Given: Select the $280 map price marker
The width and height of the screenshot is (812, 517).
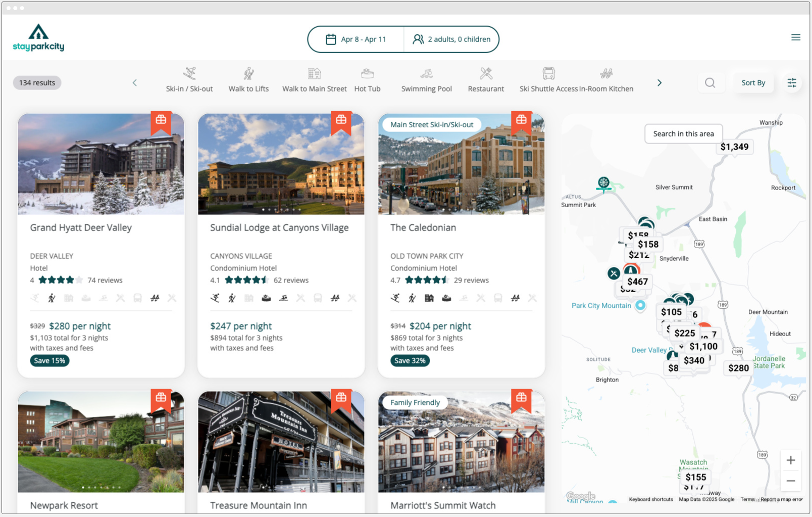Looking at the screenshot, I should coord(738,368).
